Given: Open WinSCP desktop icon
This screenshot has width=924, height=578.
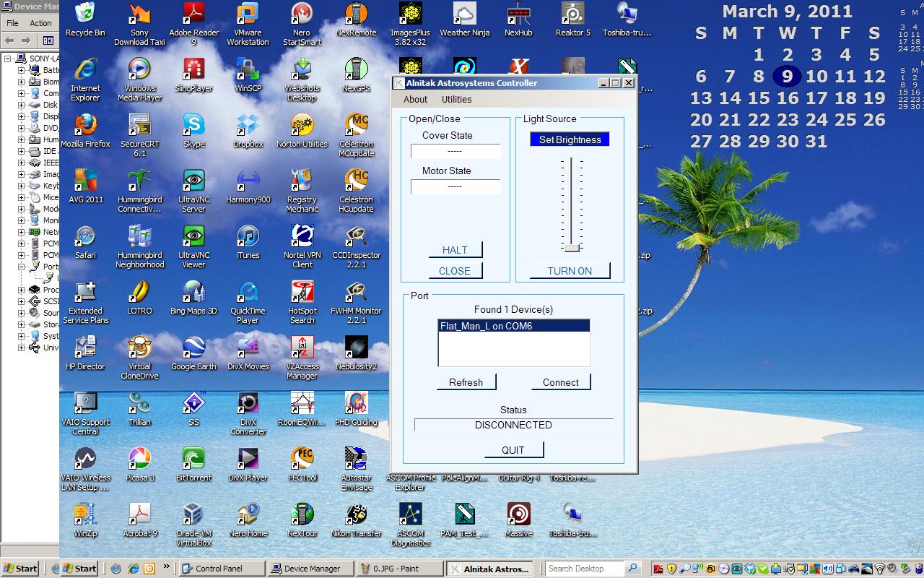Looking at the screenshot, I should click(248, 75).
